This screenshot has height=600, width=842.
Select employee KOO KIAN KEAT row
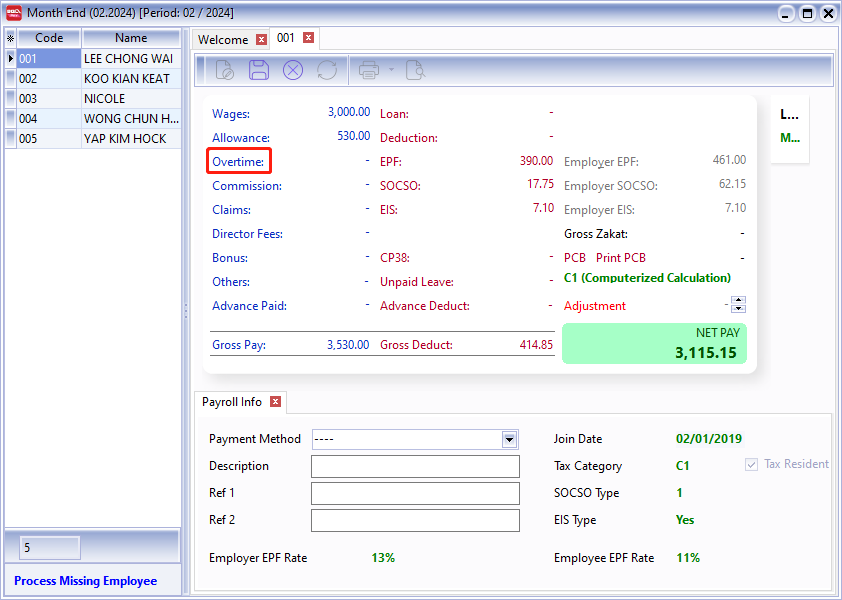[x=126, y=79]
